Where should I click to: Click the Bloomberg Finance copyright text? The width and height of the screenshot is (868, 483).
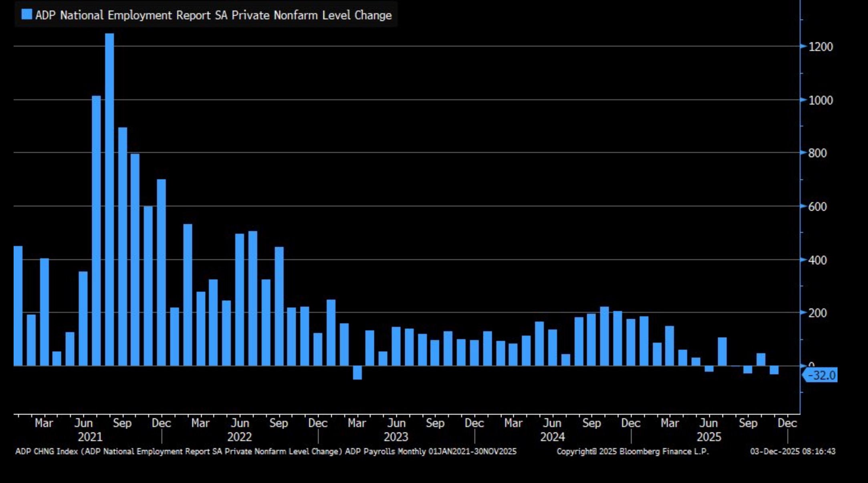[632, 451]
